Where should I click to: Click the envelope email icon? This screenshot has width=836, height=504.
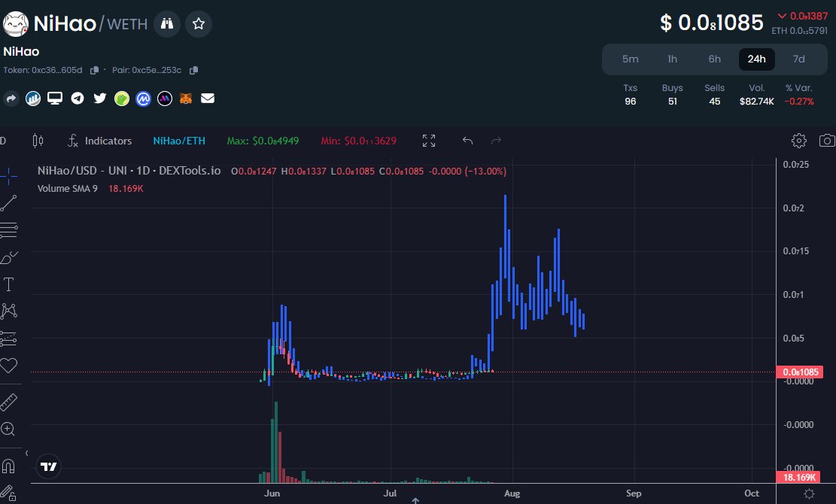(208, 99)
